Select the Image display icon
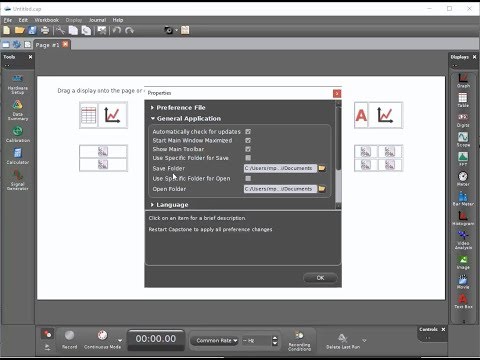This screenshot has width=480, height=360. pyautogui.click(x=463, y=262)
